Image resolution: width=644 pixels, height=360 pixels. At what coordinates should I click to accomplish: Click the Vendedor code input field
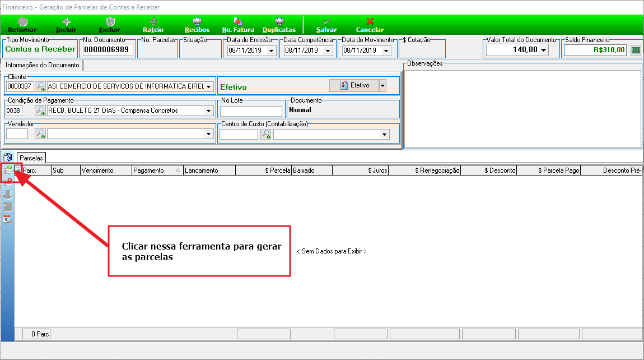click(x=17, y=133)
